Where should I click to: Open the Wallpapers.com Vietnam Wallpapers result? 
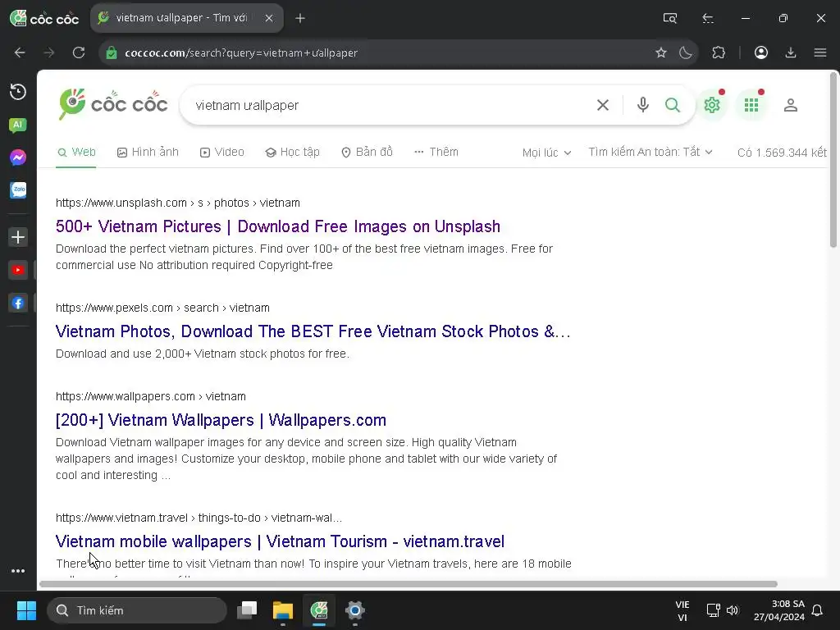coord(221,420)
